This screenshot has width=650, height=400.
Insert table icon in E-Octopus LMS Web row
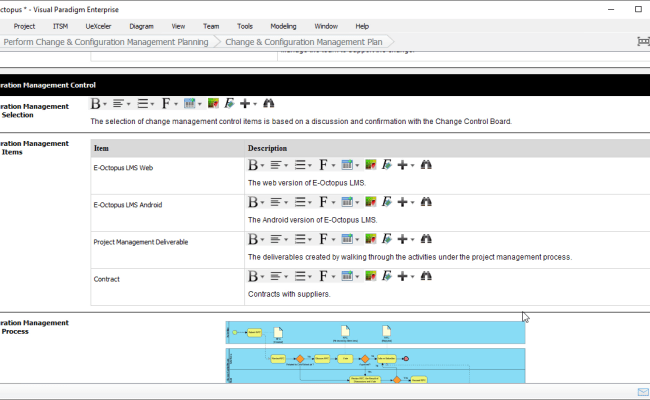coord(347,165)
